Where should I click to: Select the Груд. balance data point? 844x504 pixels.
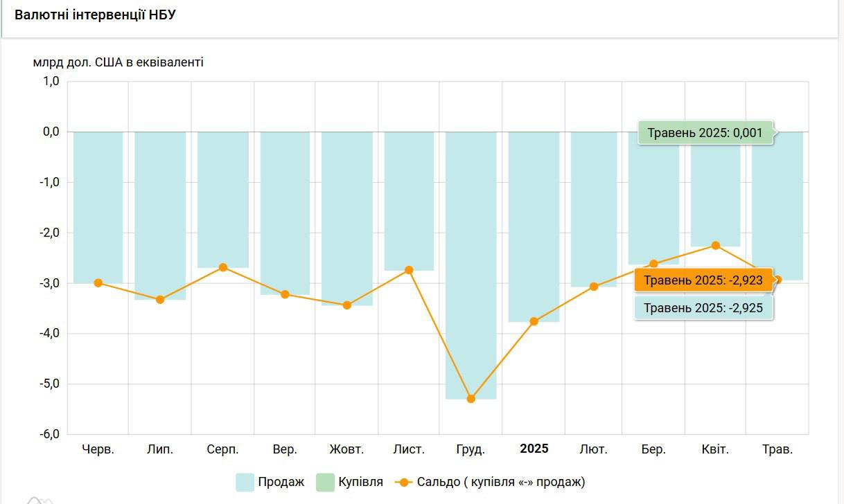[x=471, y=399]
